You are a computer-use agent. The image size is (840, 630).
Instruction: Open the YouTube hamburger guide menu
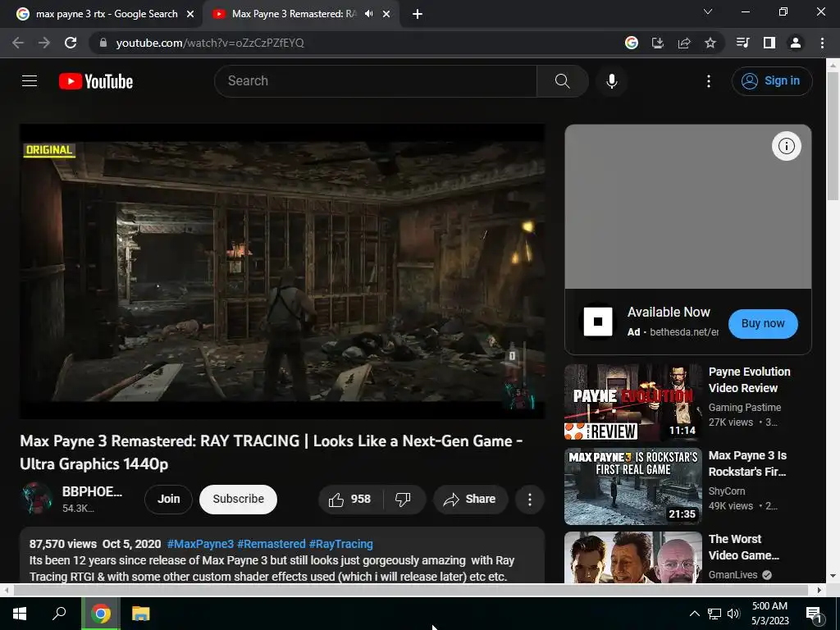point(30,81)
